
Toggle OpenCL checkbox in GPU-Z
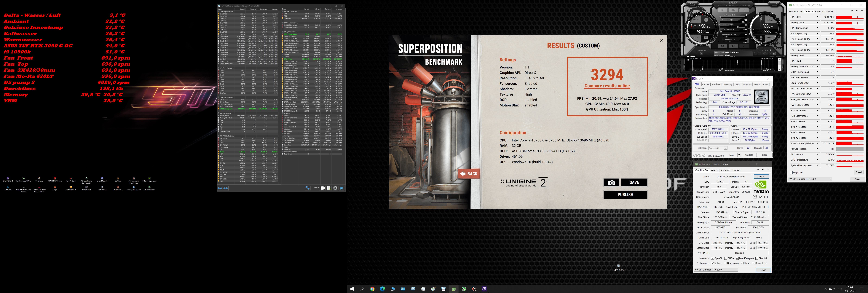pyautogui.click(x=713, y=258)
